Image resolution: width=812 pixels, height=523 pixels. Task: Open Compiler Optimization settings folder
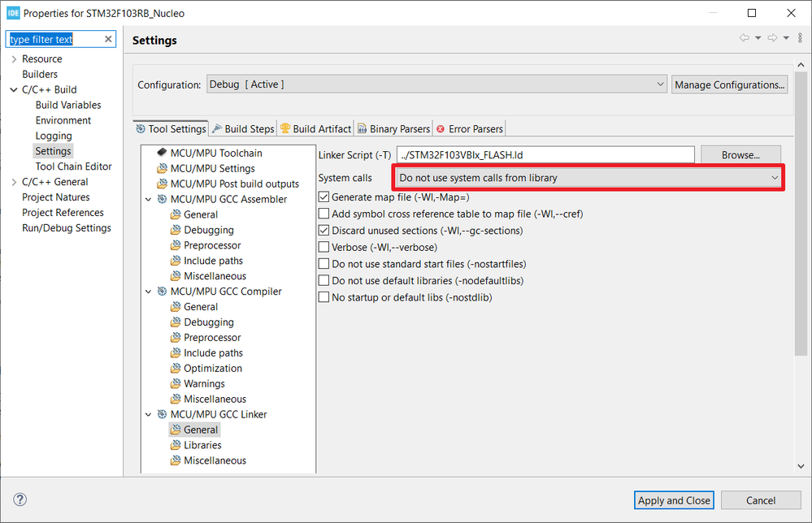(x=212, y=368)
